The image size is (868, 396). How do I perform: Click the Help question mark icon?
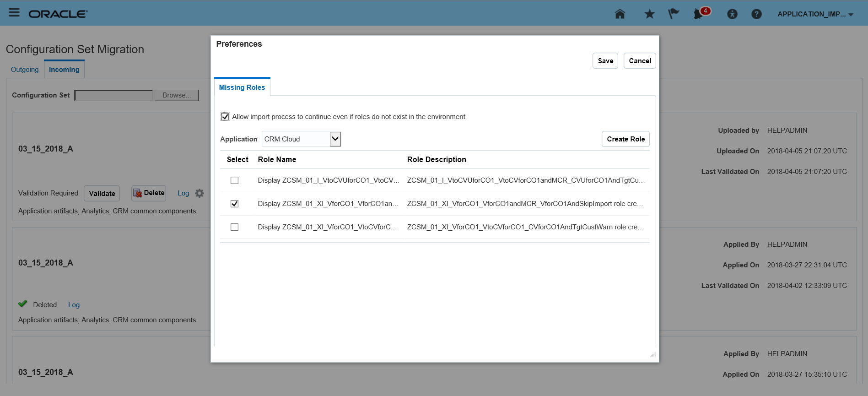[756, 14]
